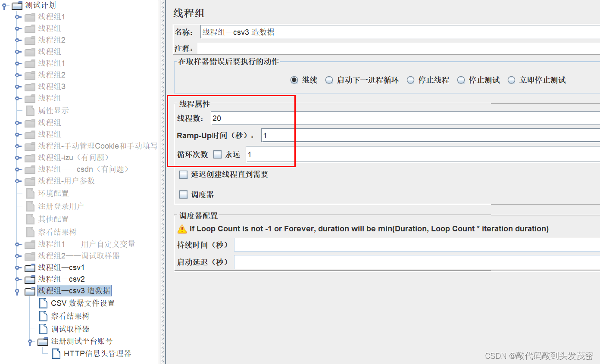Click folder icon of 线程组2——调试取样器

[30, 256]
